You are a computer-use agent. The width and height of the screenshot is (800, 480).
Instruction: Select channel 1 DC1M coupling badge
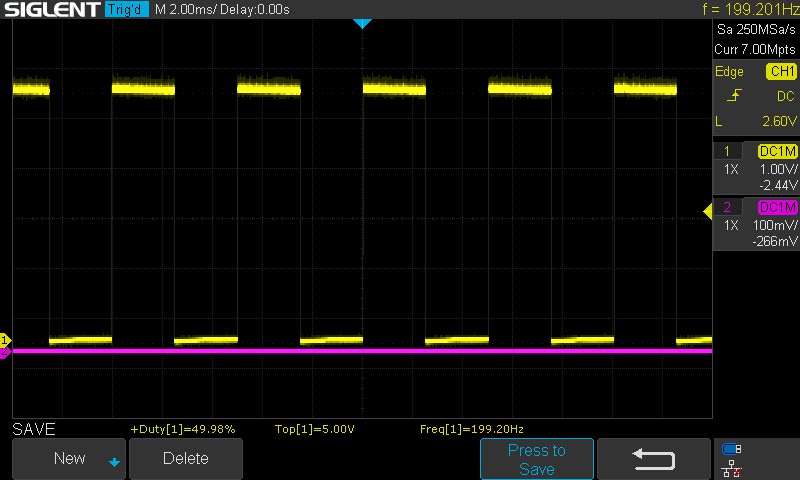(777, 151)
